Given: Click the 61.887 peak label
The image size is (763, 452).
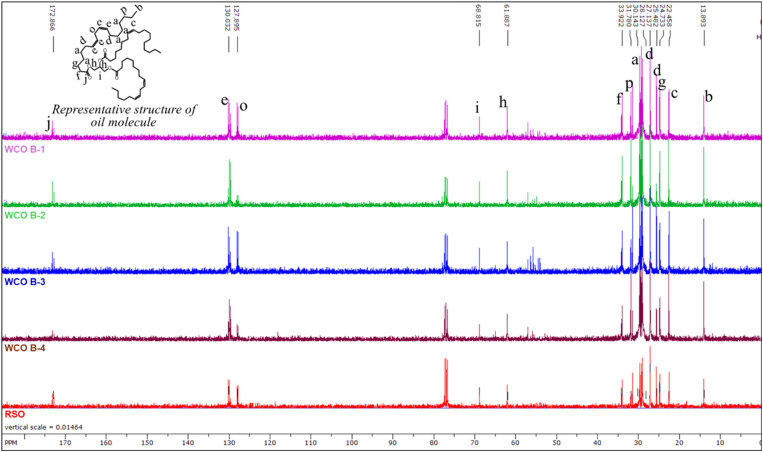Looking at the screenshot, I should point(507,17).
